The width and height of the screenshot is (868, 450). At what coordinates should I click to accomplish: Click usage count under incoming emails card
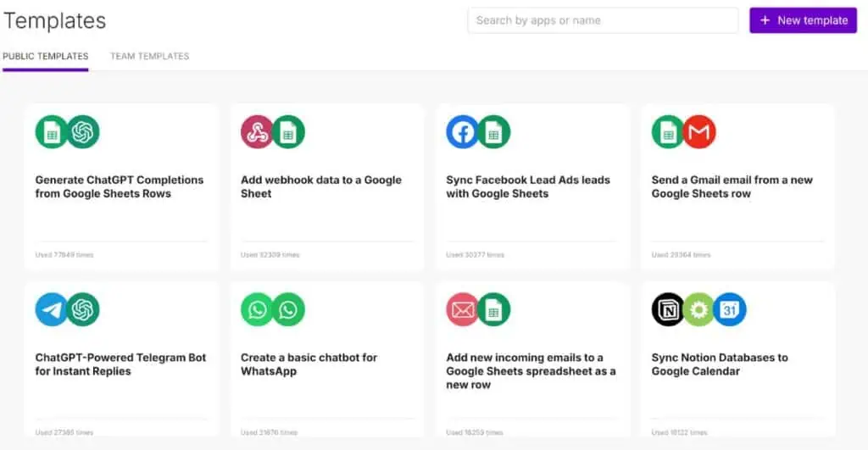(x=475, y=432)
